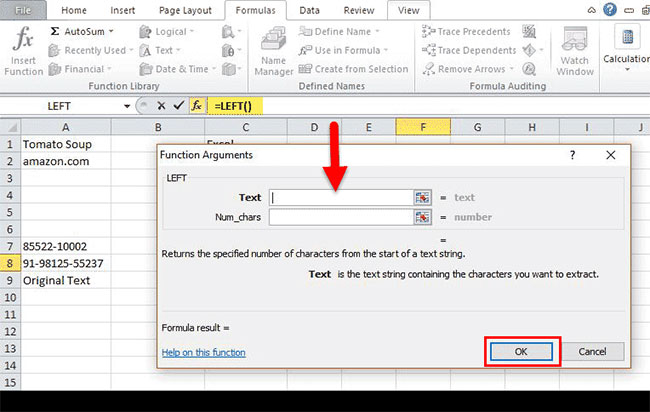The height and width of the screenshot is (412, 650).
Task: Click the =LEFT() formula bar text
Action: 233,107
